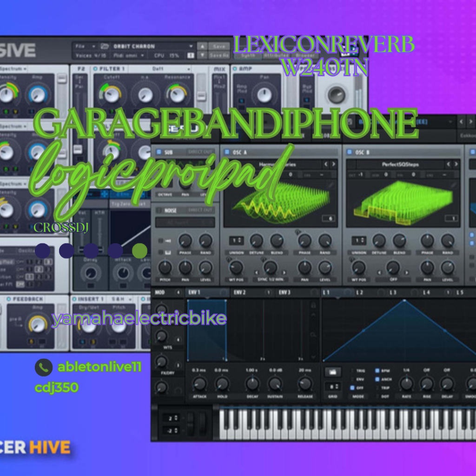Click the triangle LFO shape graph in Serum
Screen dimensions: 476x476
(399, 331)
